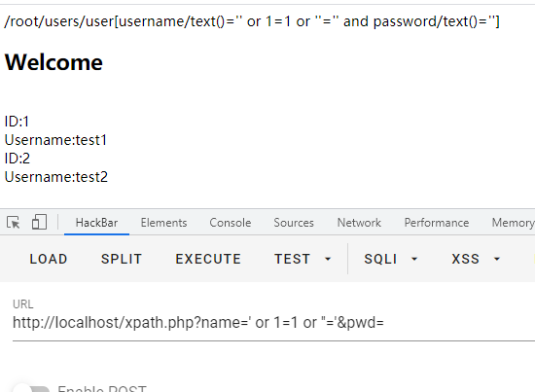
Task: Toggle the Enable POST switch
Action: pyautogui.click(x=32, y=389)
